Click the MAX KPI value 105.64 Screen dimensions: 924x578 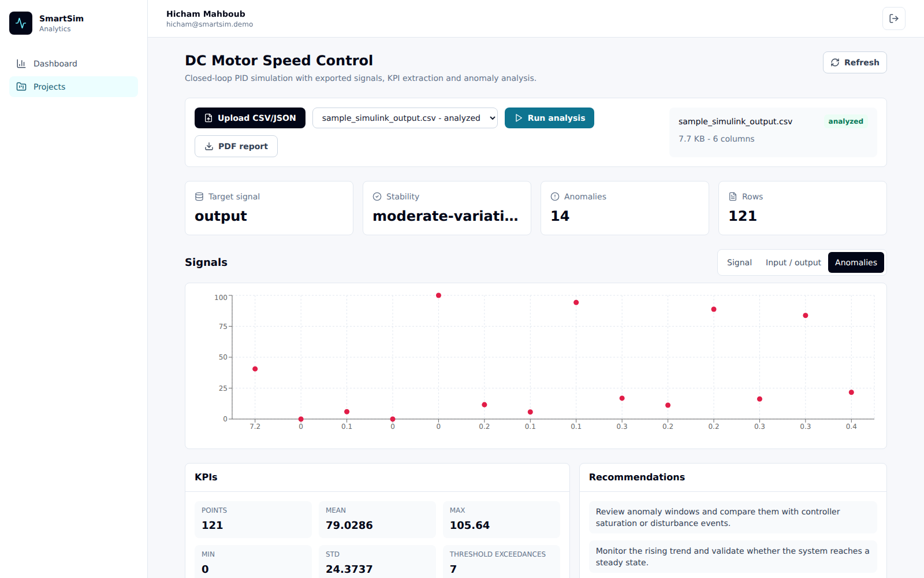coord(470,525)
